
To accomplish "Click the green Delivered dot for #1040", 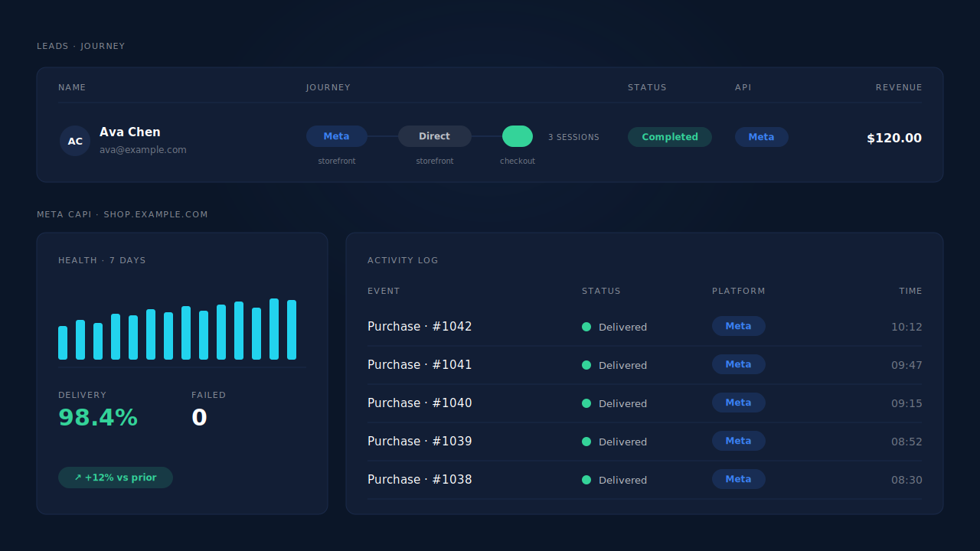I will pyautogui.click(x=586, y=403).
